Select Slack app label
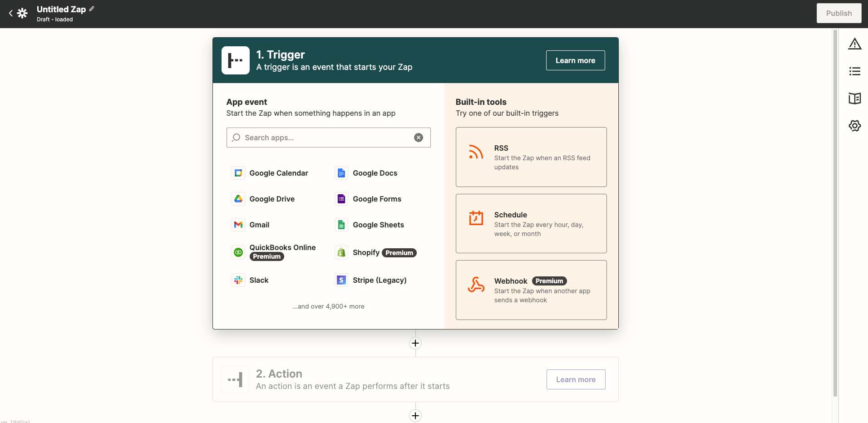868x423 pixels. point(259,280)
